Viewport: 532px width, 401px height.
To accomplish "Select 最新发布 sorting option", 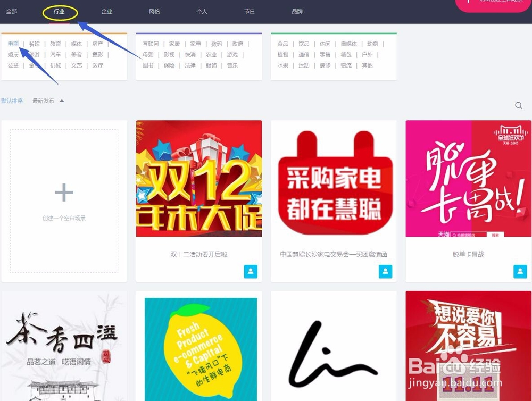I will [43, 100].
